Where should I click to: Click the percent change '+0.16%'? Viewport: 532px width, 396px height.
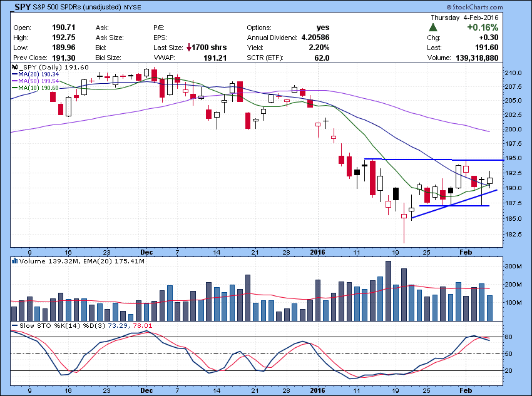483,28
